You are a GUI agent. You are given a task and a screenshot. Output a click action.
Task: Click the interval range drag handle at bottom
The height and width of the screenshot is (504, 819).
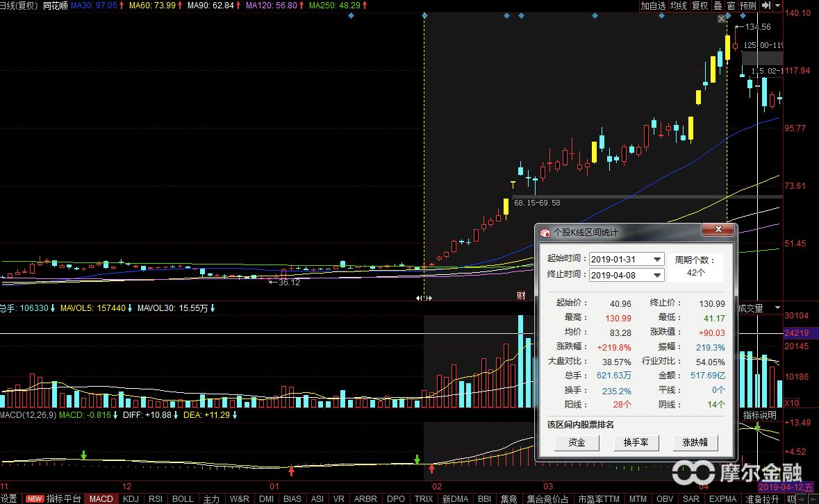424,298
